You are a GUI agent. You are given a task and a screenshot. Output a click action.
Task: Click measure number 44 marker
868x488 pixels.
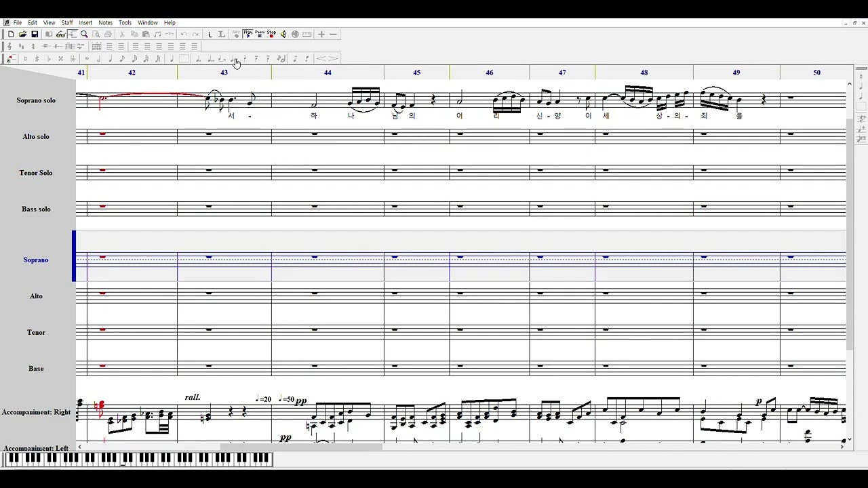pos(328,73)
